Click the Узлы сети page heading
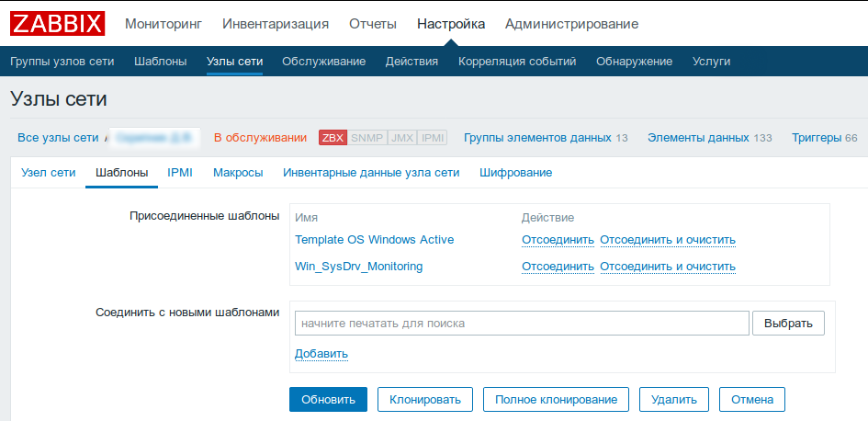This screenshot has height=421, width=868. pos(59,99)
